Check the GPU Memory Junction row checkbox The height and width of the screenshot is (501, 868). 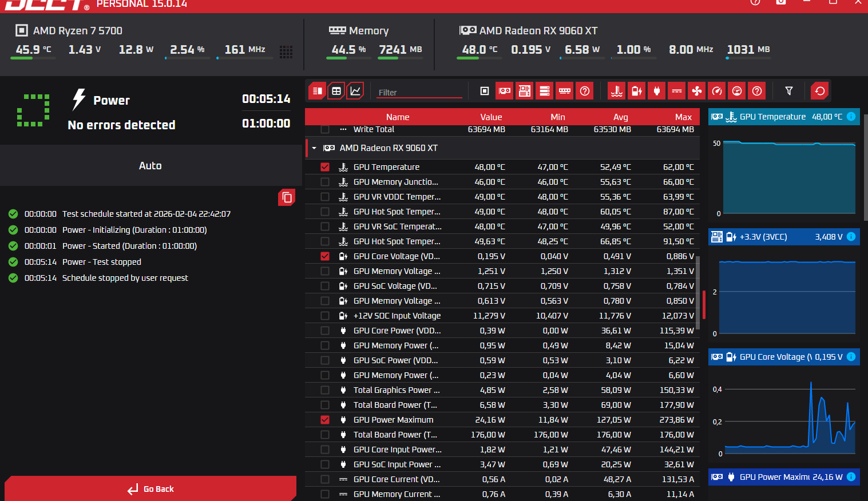tap(325, 182)
